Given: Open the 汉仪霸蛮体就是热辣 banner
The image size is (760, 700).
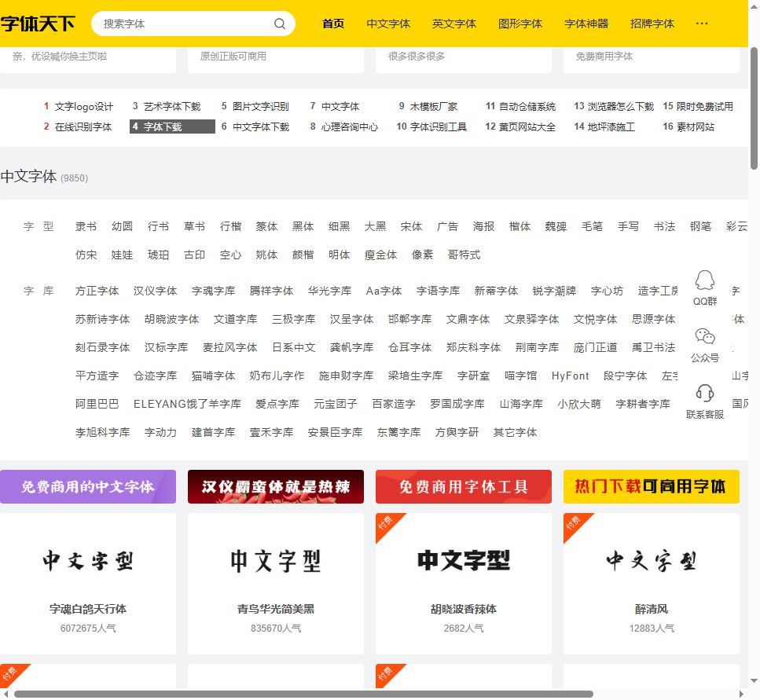Looking at the screenshot, I should pos(276,486).
